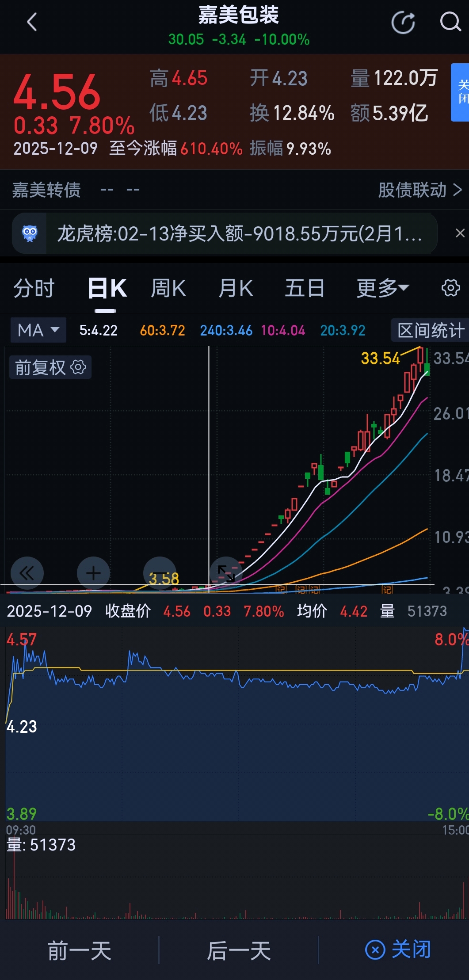The height and width of the screenshot is (980, 469).
Task: Tap 关闭 at the bottom
Action: tap(398, 949)
